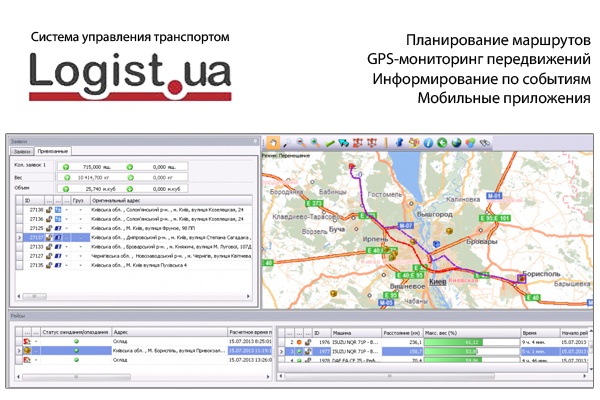
Task: Sort by the Машина column header
Action: coord(356,333)
